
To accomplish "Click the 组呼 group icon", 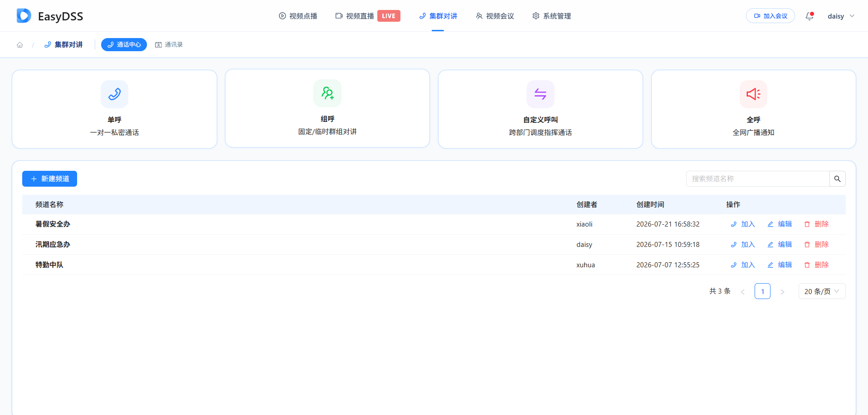I will (327, 93).
